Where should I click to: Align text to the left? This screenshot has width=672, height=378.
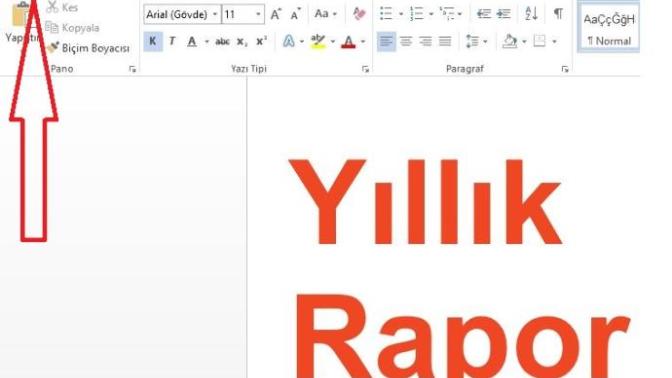386,42
